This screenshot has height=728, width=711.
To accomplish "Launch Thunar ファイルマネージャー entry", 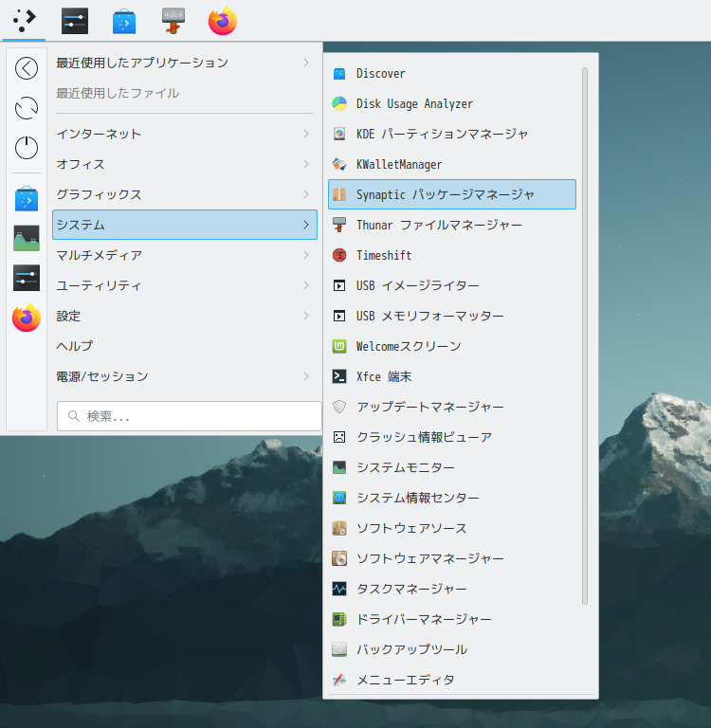I will point(452,225).
